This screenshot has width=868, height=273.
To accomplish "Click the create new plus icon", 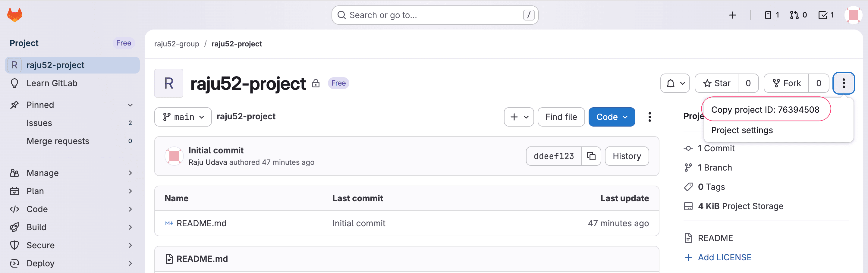I will point(732,15).
